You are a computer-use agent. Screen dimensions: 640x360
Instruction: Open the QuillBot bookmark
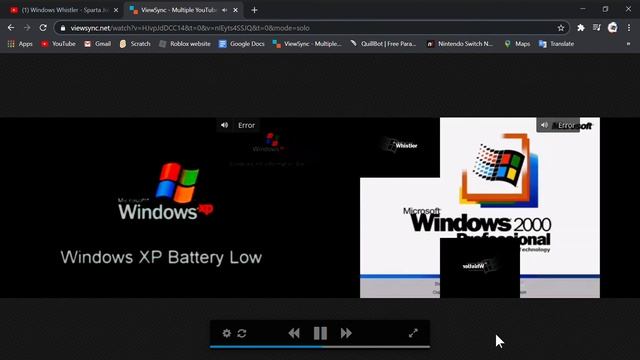(383, 44)
